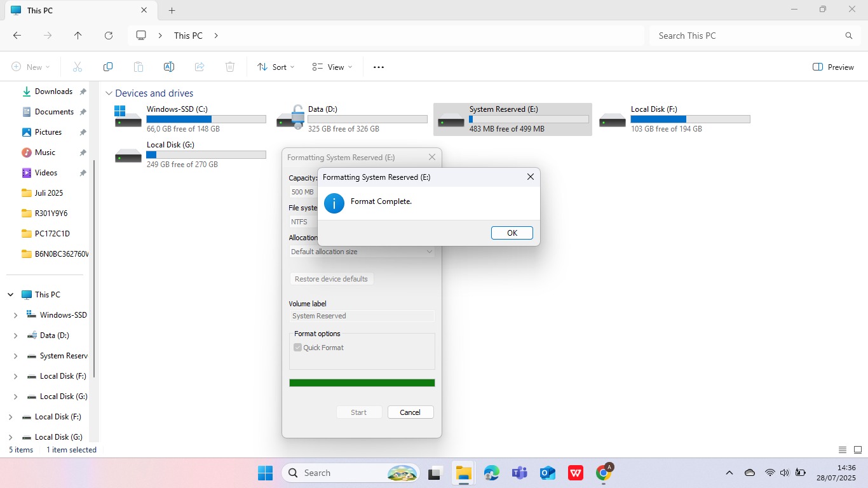The width and height of the screenshot is (868, 488).
Task: Close the Format Complete message box
Action: click(531, 177)
